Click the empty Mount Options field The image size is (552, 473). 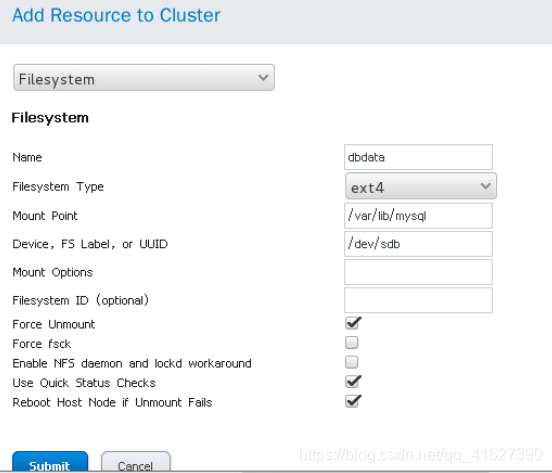(418, 272)
